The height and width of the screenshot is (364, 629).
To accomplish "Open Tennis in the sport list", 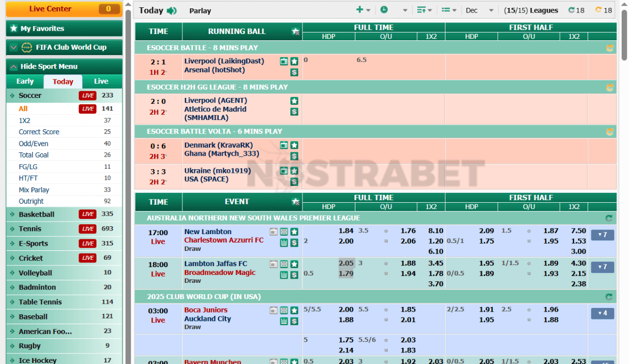I will click(64, 229).
